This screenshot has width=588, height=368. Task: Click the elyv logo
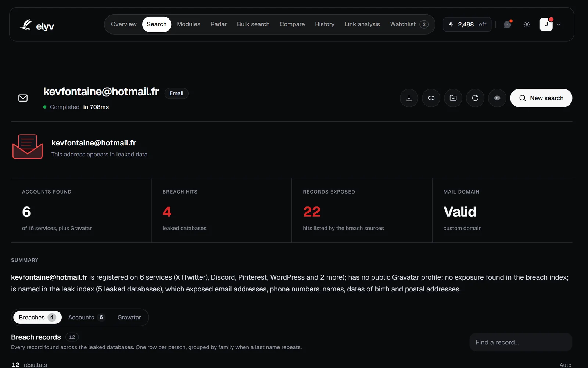pyautogui.click(x=36, y=25)
